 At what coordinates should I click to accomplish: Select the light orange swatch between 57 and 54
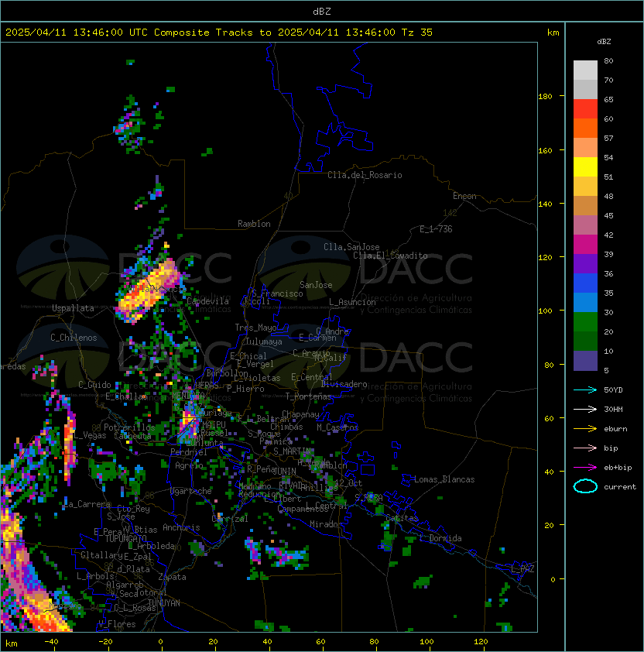tap(585, 148)
